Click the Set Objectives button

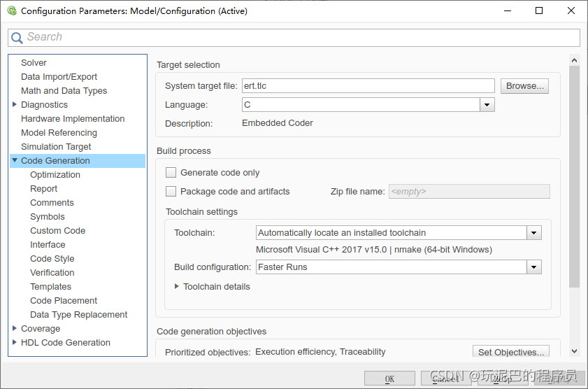pyautogui.click(x=511, y=352)
